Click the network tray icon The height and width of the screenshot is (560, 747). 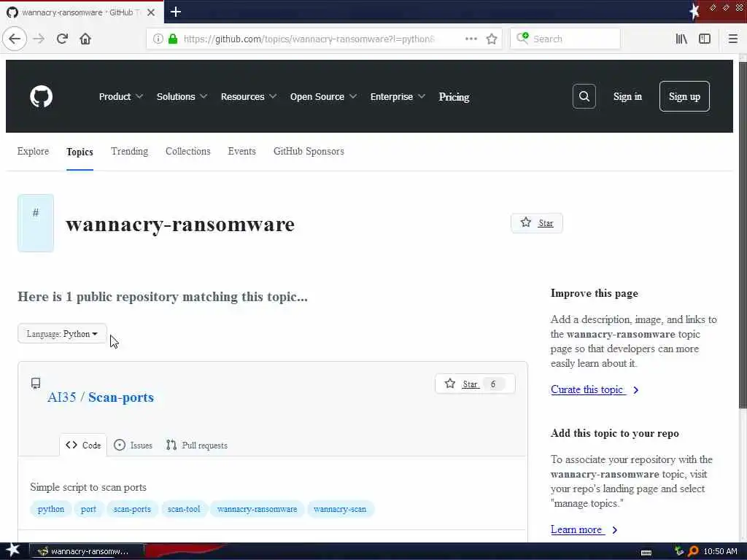pos(679,551)
